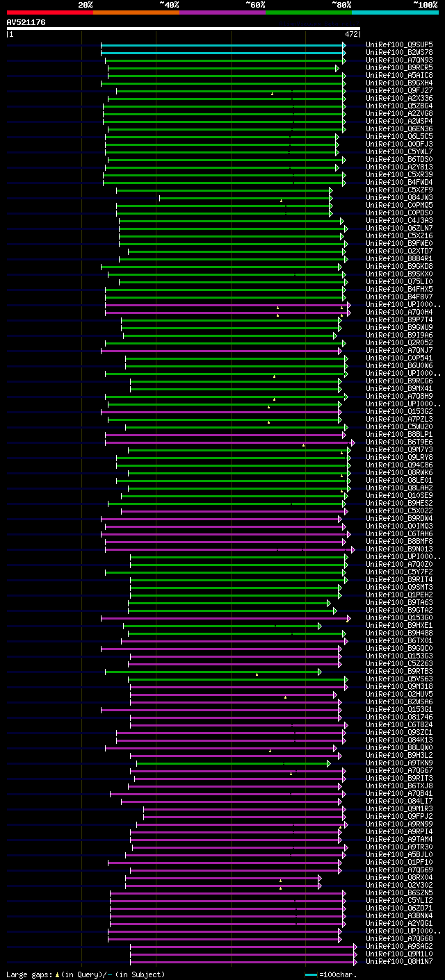This screenshot has width=445, height=980.
Task: Select the UniRef100_B9RDW4 entry
Action: [x=399, y=519]
